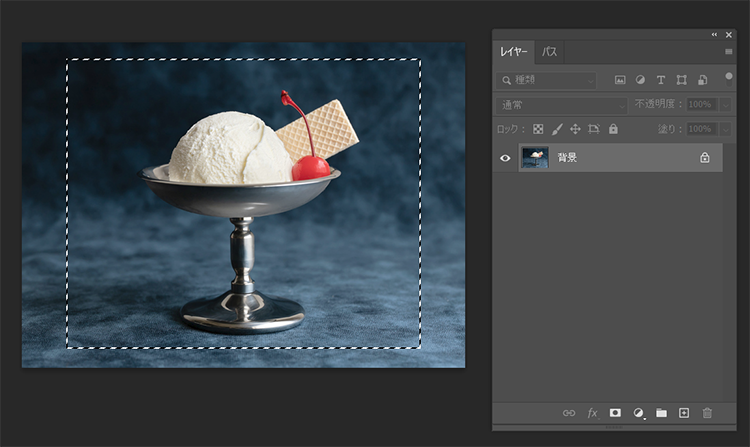
Task: Select the レイヤー tab
Action: point(514,51)
